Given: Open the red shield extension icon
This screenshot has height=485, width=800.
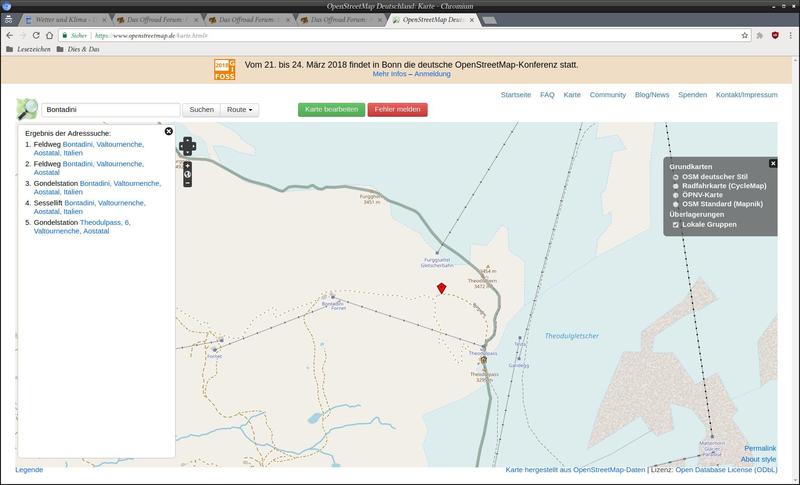Looking at the screenshot, I should 775,35.
